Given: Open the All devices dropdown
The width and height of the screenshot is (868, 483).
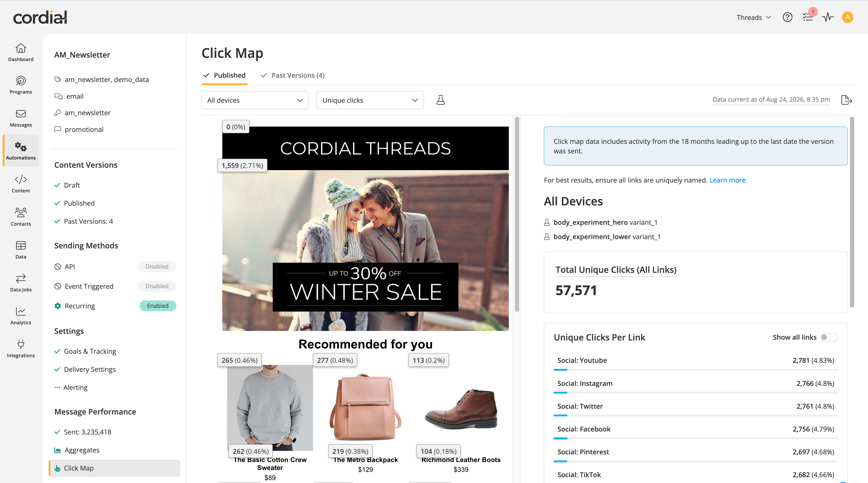Looking at the screenshot, I should click(255, 100).
